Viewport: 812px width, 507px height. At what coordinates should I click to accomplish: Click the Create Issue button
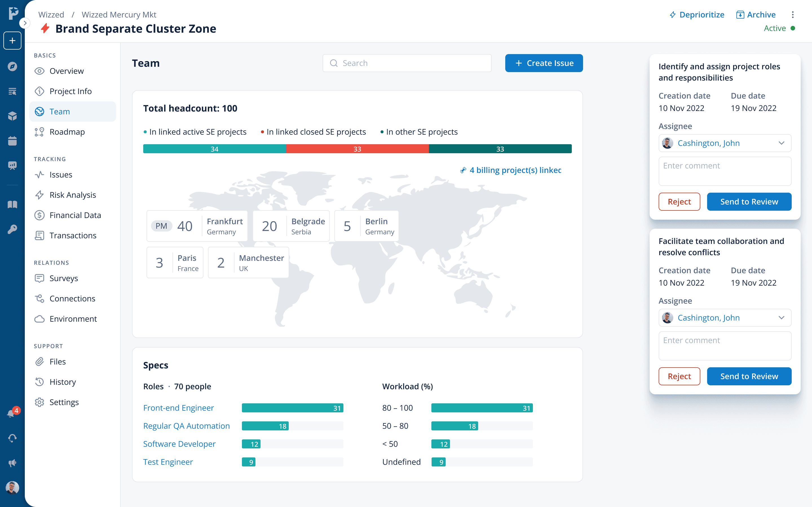(x=544, y=63)
